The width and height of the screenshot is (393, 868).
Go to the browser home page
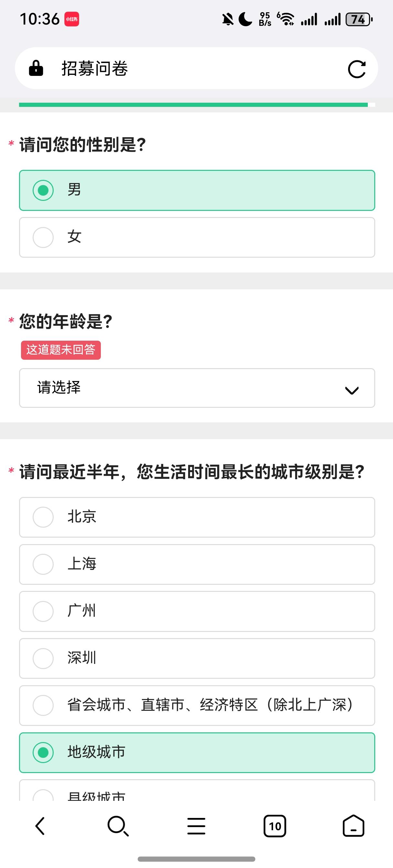coord(353,826)
